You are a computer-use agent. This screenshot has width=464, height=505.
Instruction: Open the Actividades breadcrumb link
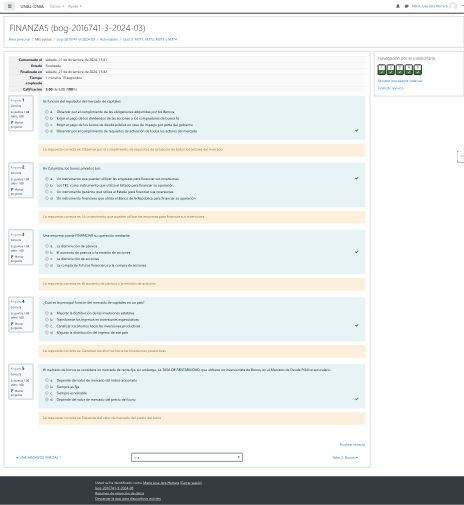coord(109,39)
